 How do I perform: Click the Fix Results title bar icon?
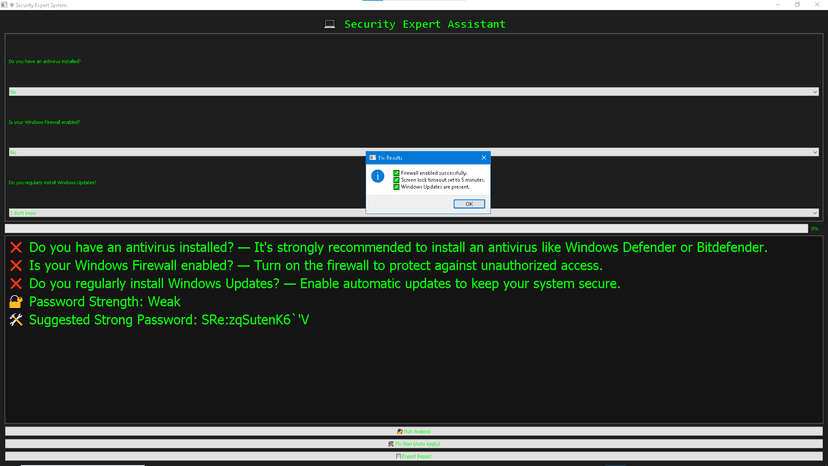[x=373, y=157]
